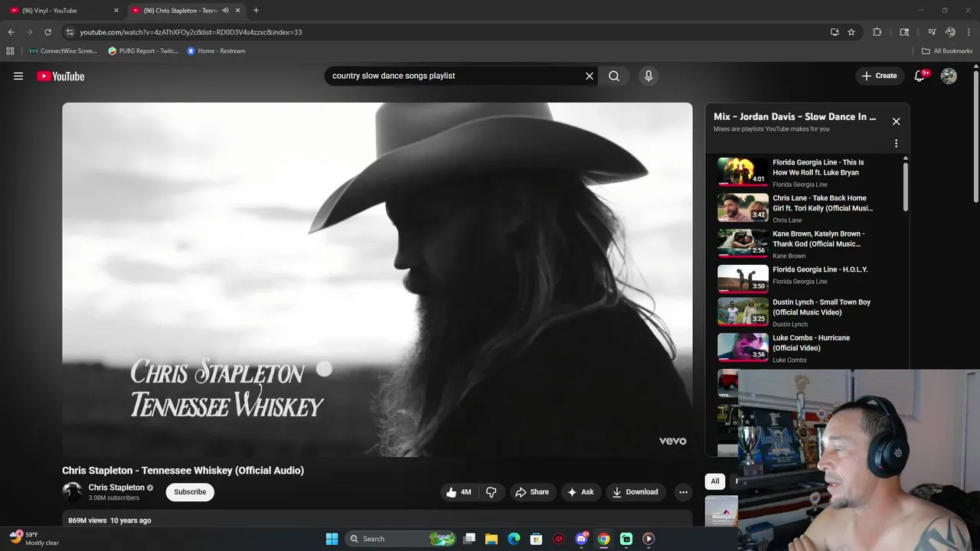Go to YouTube home via logo

coord(60,76)
